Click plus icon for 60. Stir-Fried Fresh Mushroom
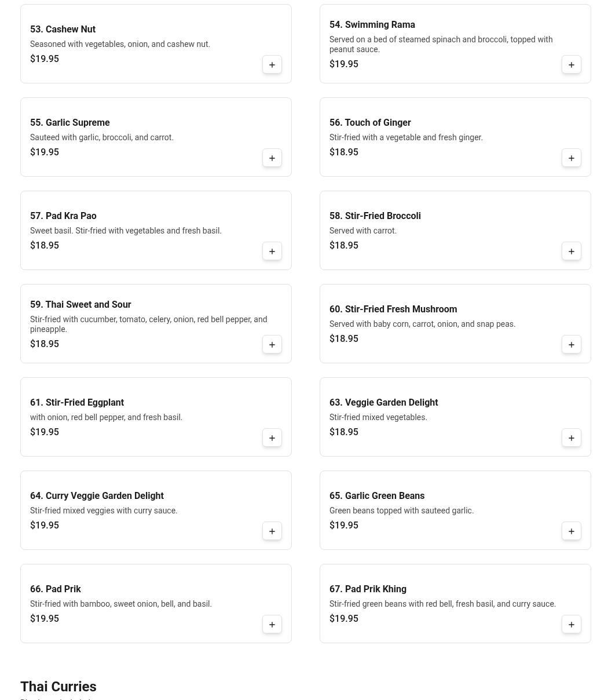Image resolution: width=608 pixels, height=700 pixels. tap(572, 345)
